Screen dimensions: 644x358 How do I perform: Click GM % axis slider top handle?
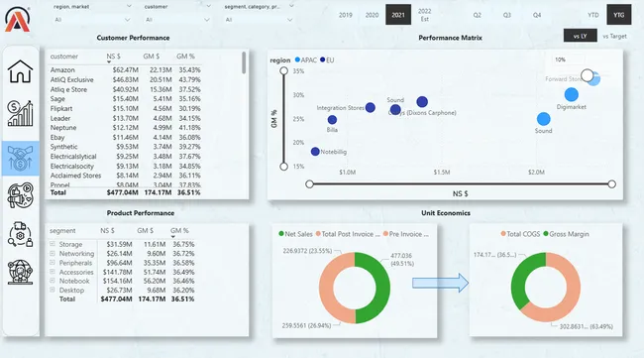pyautogui.click(x=283, y=71)
